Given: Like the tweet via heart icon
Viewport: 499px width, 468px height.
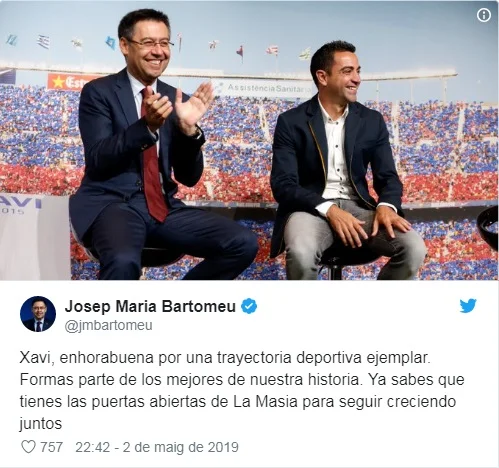Looking at the screenshot, I should (x=28, y=447).
